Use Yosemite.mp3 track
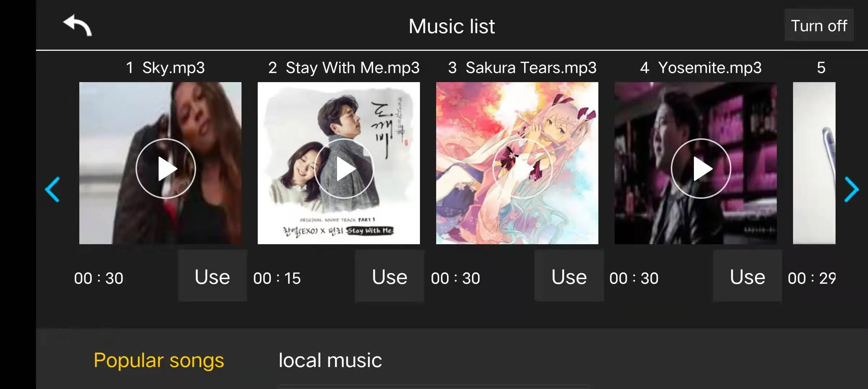Viewport: 868px width, 389px height. 748,276
